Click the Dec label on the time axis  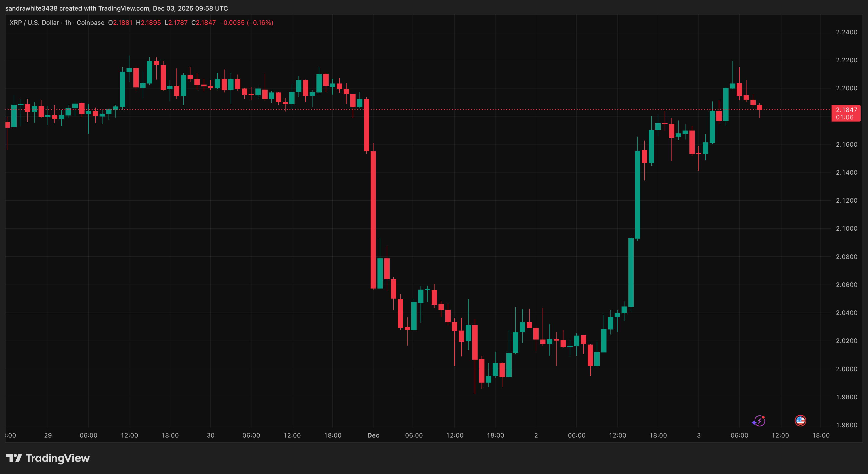click(x=373, y=435)
